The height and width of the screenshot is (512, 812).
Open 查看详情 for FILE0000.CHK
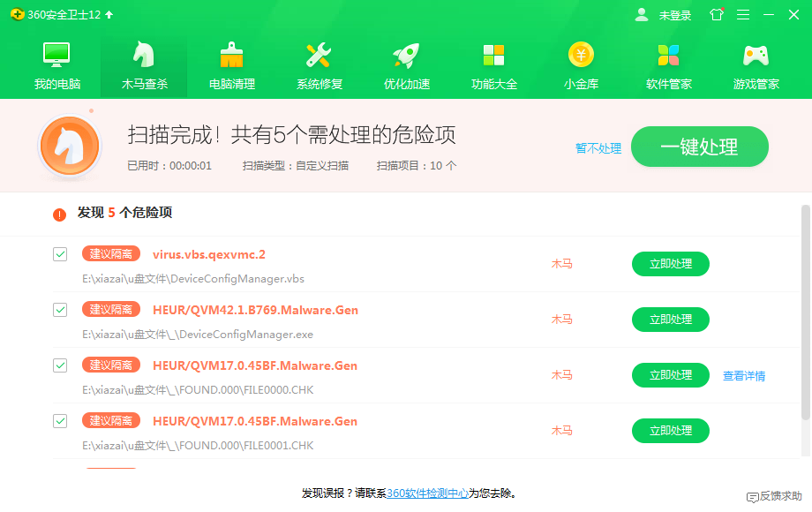(x=744, y=376)
